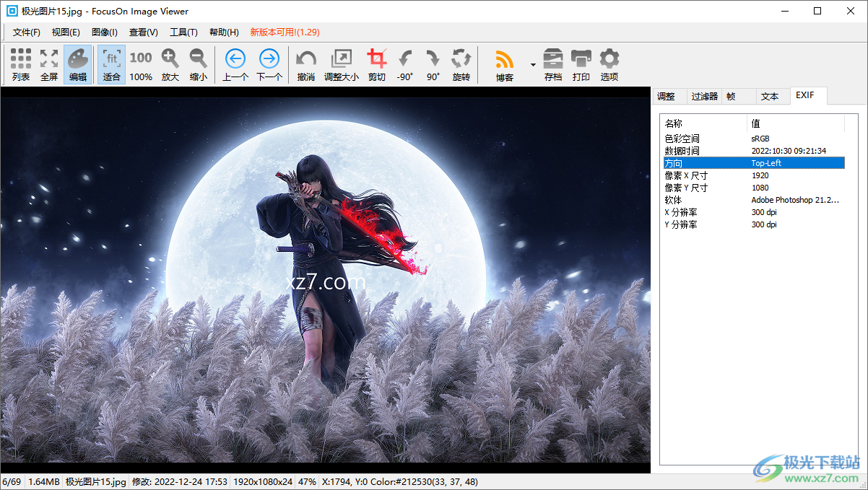Click the sRGB value cell
The height and width of the screenshot is (490, 868).
pos(760,139)
